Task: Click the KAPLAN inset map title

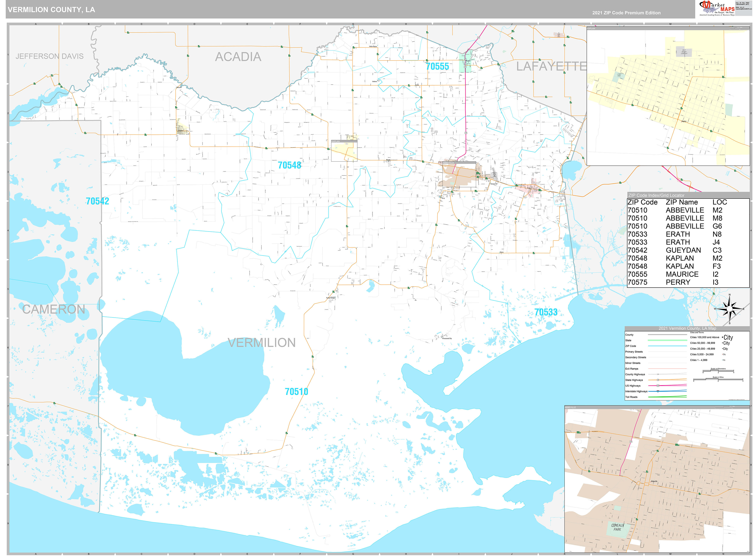Action: tap(591, 29)
